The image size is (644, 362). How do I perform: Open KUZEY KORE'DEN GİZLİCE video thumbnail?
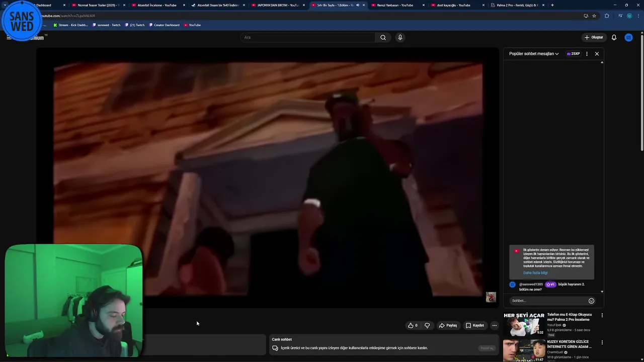[x=524, y=350]
